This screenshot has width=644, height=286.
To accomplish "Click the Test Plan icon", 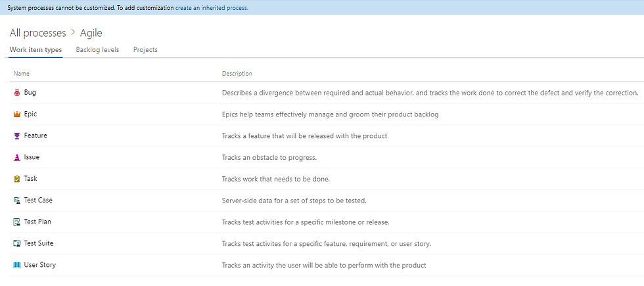I will coord(17,222).
